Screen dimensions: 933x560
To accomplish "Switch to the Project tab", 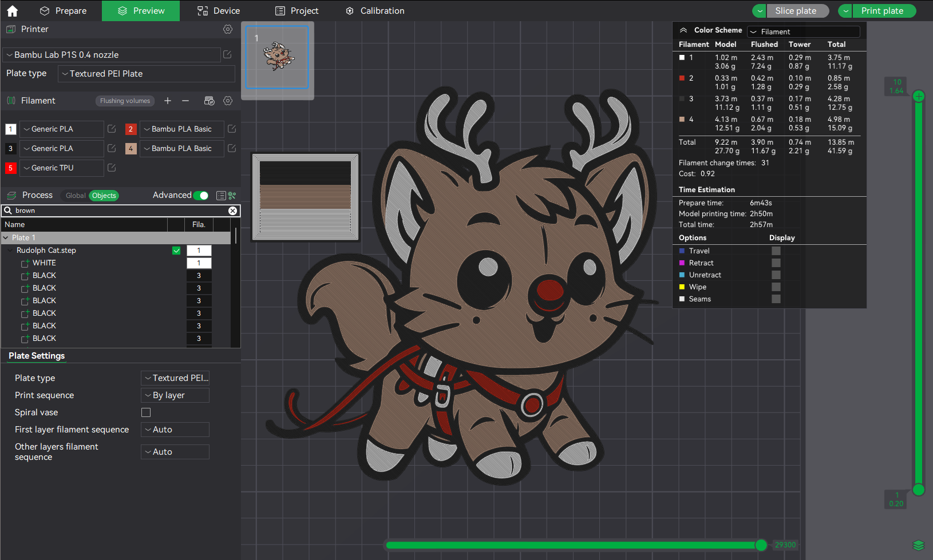I will (x=296, y=11).
